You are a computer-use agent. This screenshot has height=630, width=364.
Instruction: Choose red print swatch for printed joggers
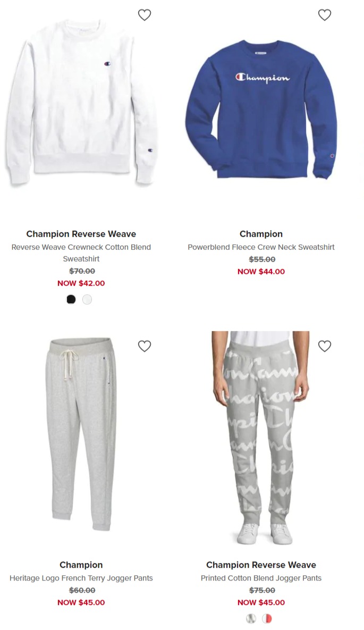tap(267, 618)
